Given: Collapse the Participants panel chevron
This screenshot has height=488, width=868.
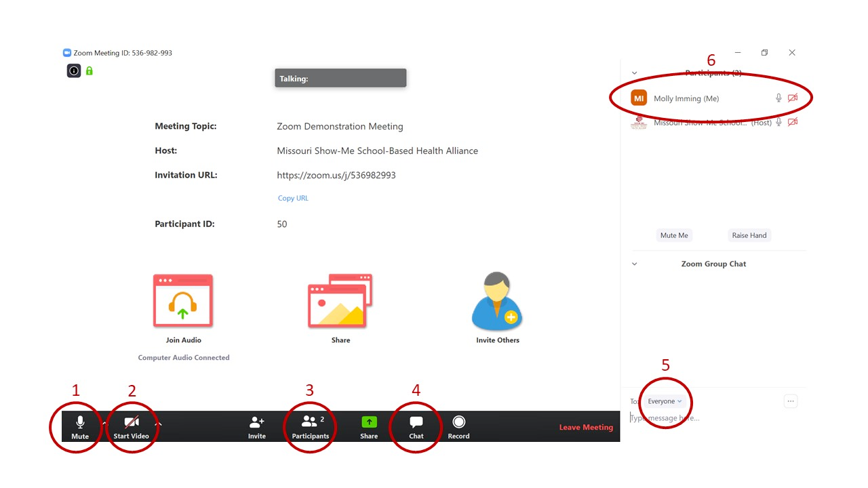Looking at the screenshot, I should coord(635,73).
